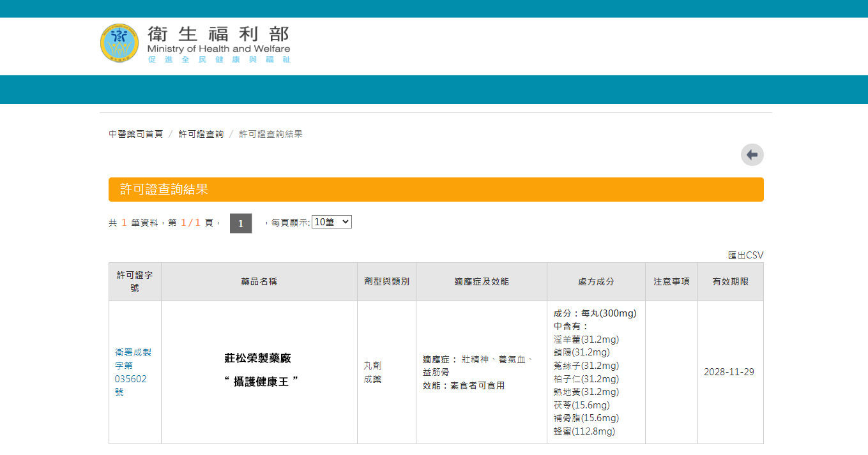This screenshot has width=868, height=455.
Task: Select the 丸劑 dosage form text
Action: point(372,366)
